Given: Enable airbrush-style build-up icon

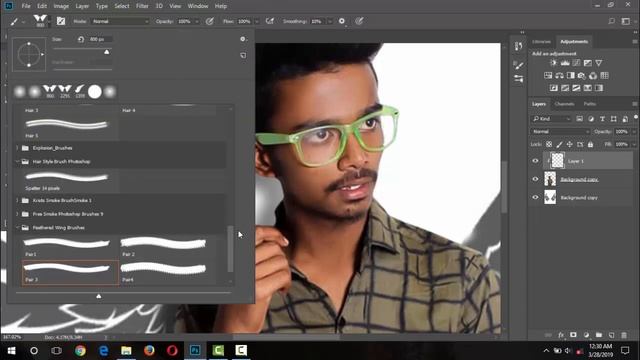Looking at the screenshot, I should pos(269,21).
